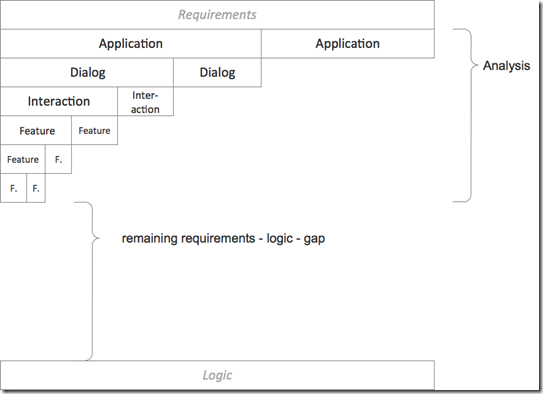Click the Requirements box at top

217,15
